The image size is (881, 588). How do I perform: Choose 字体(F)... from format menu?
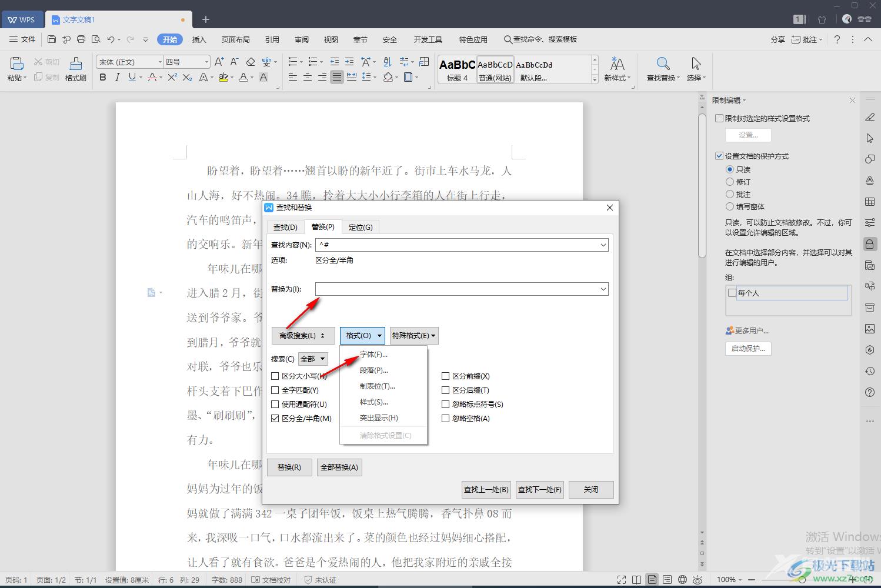[x=383, y=355]
